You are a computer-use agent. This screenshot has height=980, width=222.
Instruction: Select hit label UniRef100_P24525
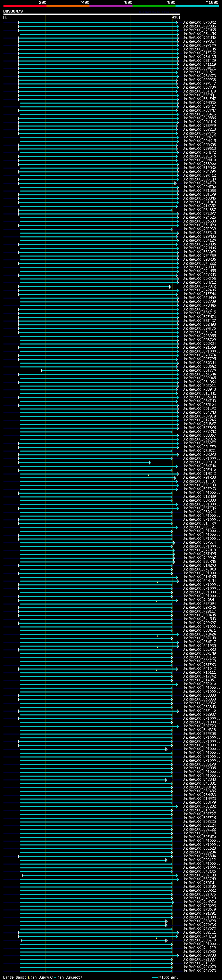[x=199, y=217]
